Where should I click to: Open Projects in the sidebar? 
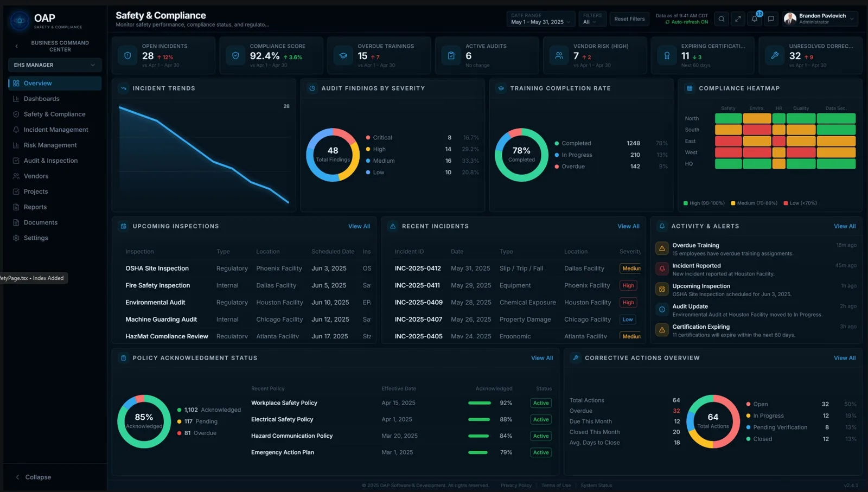[55, 191]
